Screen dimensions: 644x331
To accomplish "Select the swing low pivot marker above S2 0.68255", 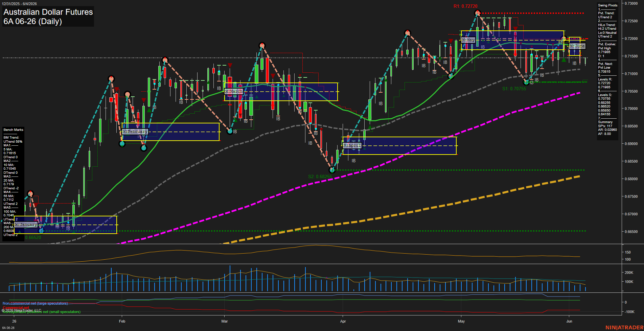I will point(332,170).
